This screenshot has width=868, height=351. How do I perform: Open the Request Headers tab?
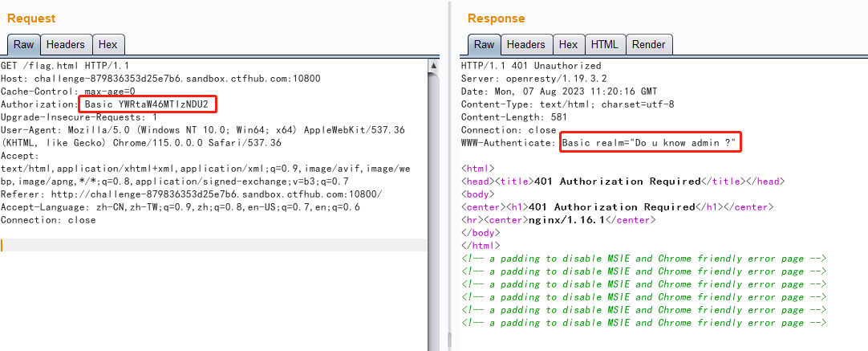point(65,44)
